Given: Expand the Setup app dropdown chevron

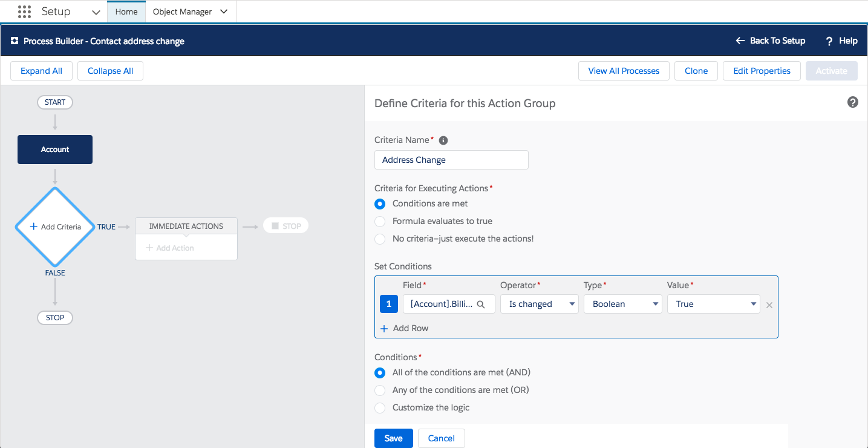Looking at the screenshot, I should [96, 12].
